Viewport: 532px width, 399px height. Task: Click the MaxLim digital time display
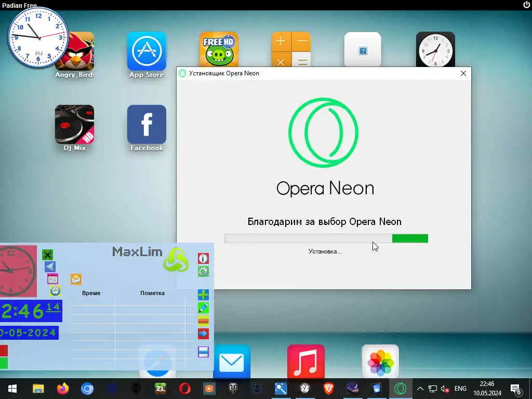[x=31, y=311]
